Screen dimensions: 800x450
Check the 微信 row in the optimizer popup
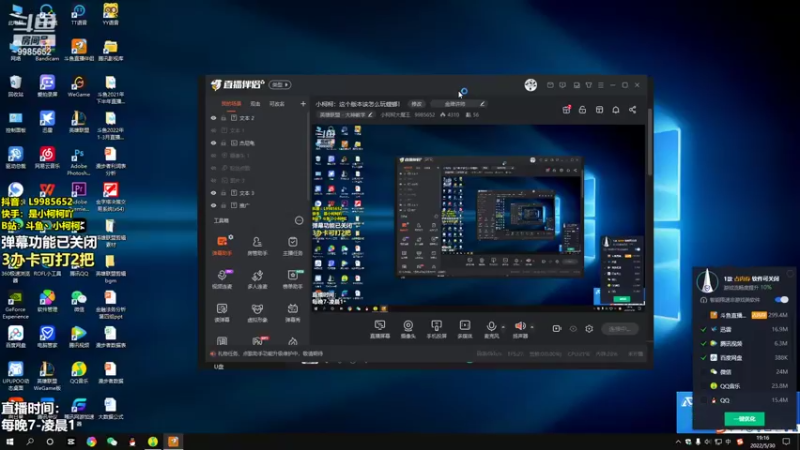point(704,372)
